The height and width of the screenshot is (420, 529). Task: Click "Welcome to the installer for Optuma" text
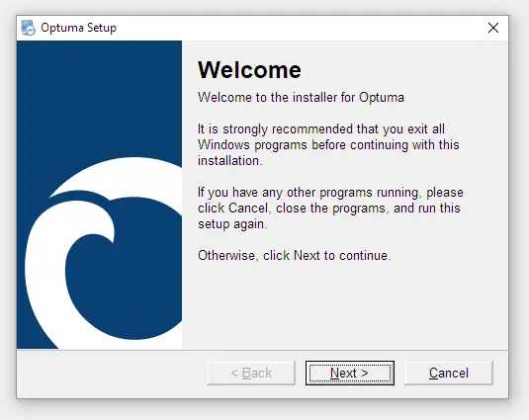301,98
